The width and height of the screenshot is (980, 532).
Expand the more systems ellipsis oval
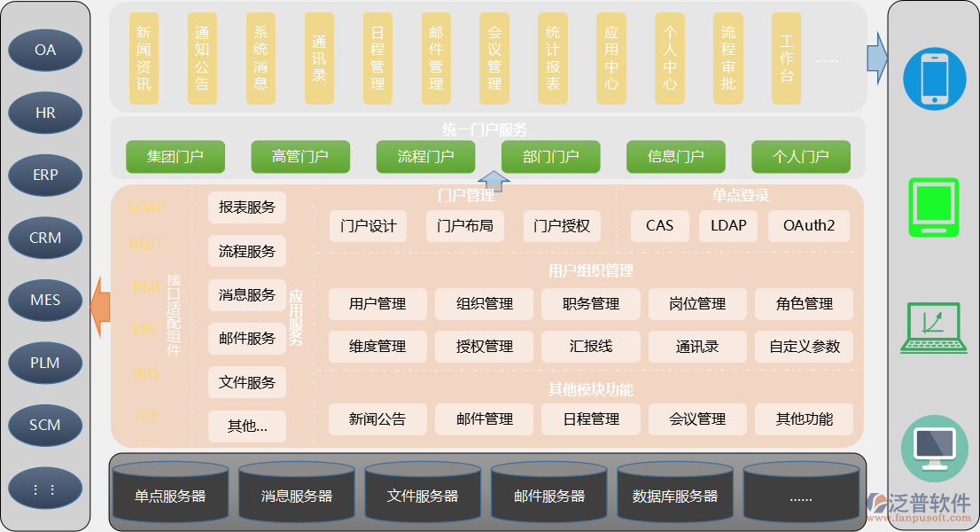click(45, 489)
